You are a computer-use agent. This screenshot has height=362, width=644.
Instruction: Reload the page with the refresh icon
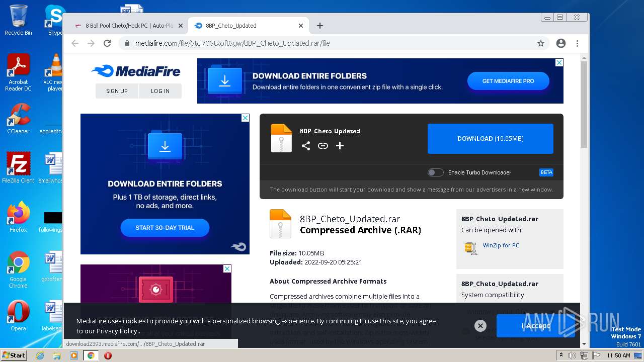107,43
